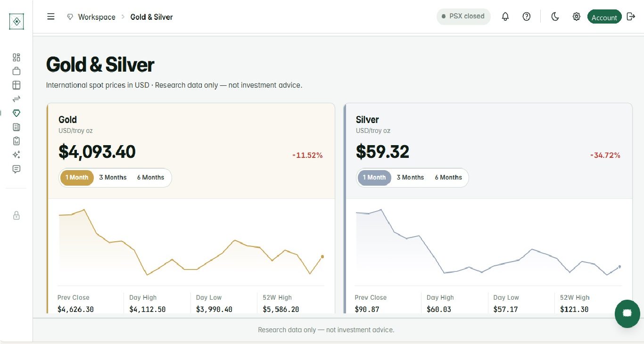Click the Gold change -11.52%
This screenshot has height=344, width=644.
click(x=307, y=155)
